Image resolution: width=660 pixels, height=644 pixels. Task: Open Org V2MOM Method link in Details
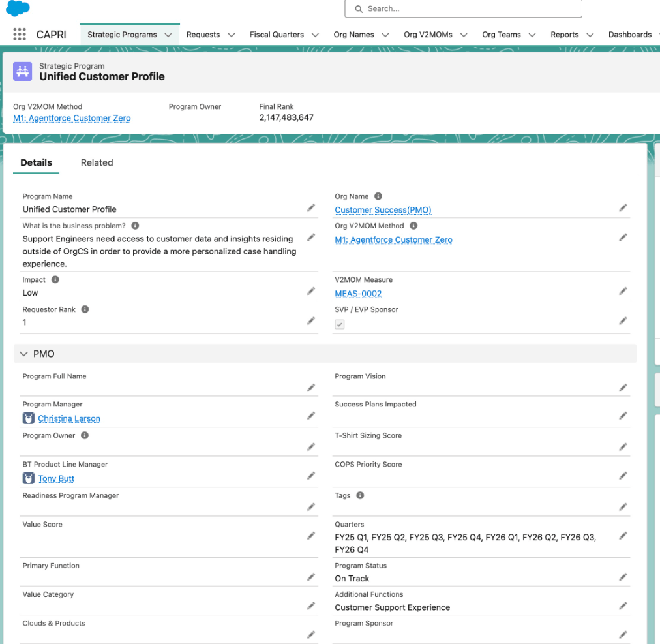pyautogui.click(x=393, y=239)
